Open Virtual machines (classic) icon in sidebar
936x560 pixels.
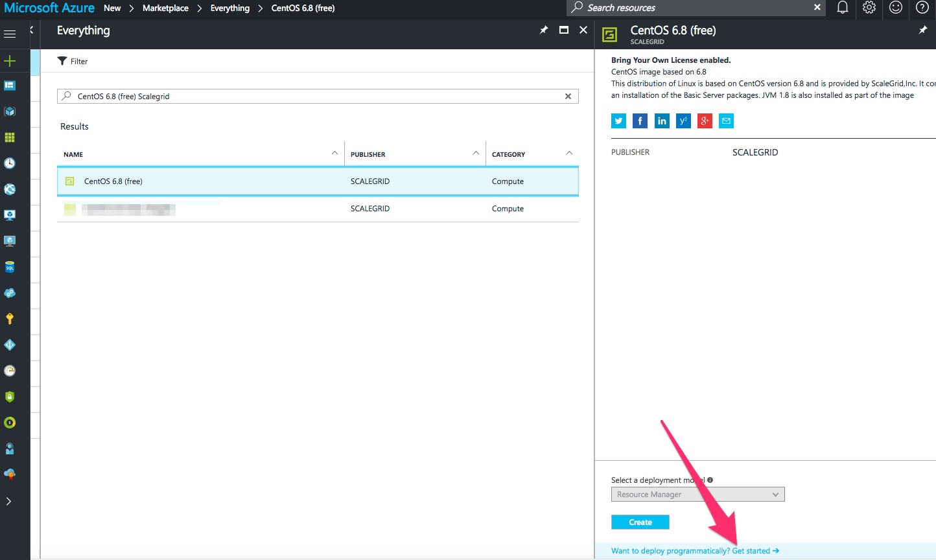pos(10,215)
